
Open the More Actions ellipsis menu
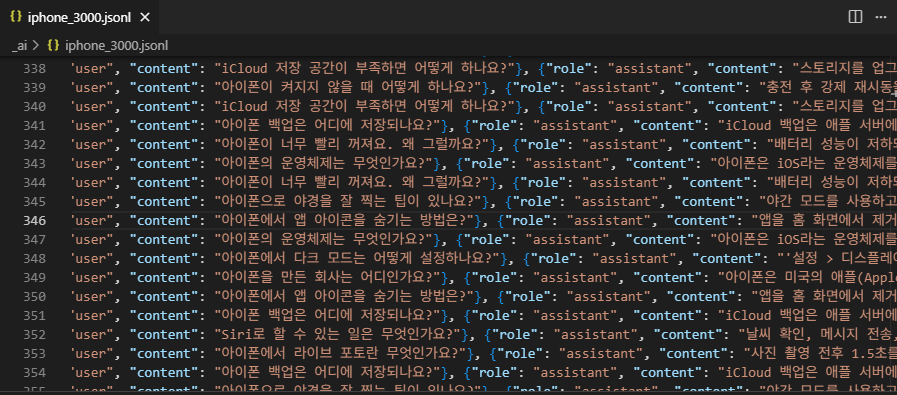[880, 17]
